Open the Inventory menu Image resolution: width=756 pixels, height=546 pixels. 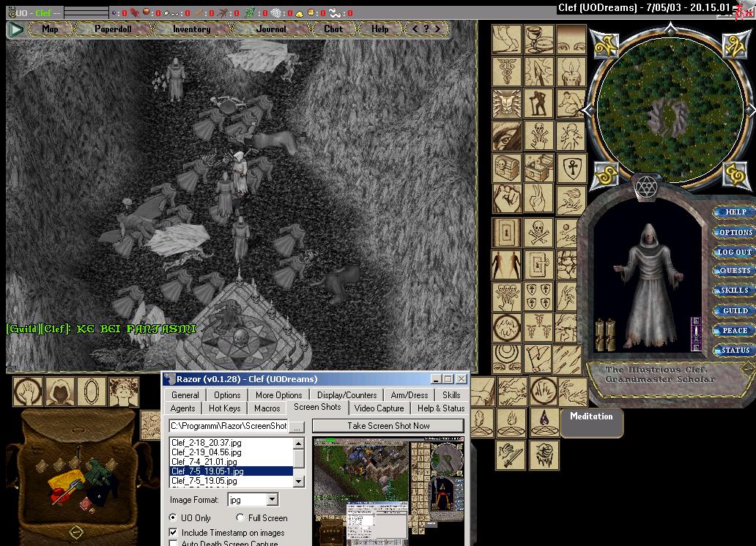[192, 29]
